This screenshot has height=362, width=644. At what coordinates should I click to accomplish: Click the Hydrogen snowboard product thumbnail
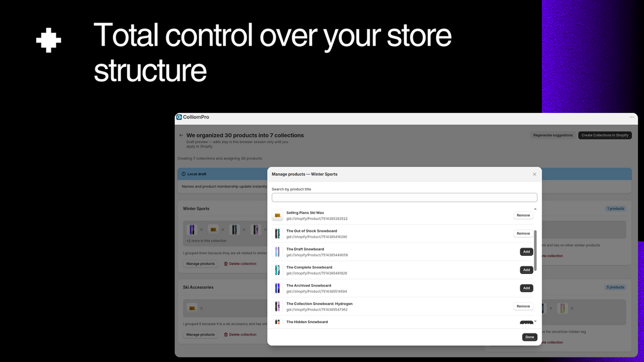click(277, 306)
